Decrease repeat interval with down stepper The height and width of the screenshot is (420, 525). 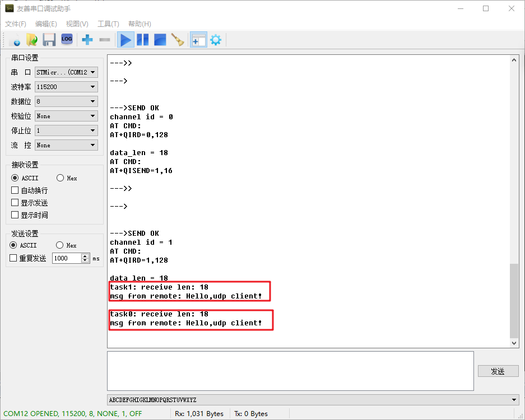pyautogui.click(x=85, y=260)
